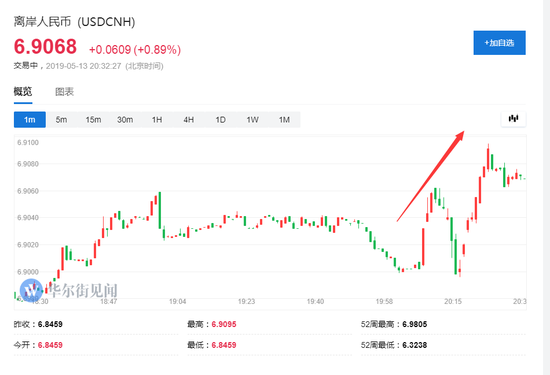The width and height of the screenshot is (550, 375).
Task: Switch to the 概览 tab
Action: tap(23, 92)
